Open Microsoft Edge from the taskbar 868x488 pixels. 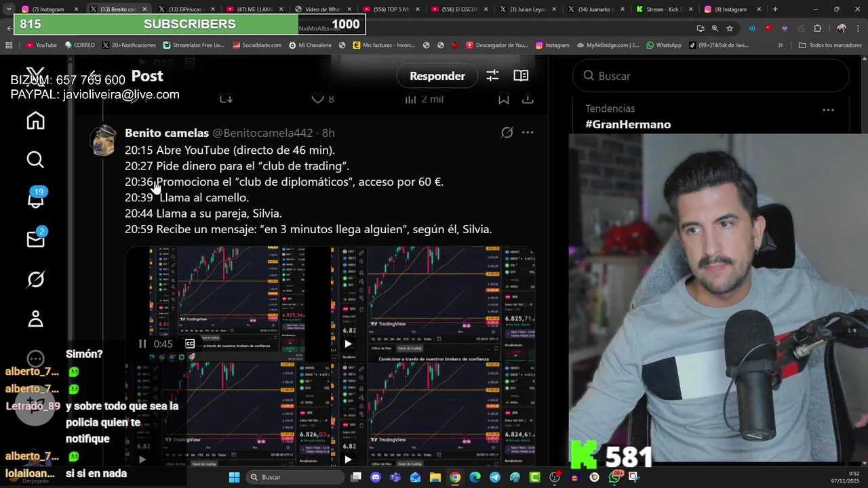[475, 477]
